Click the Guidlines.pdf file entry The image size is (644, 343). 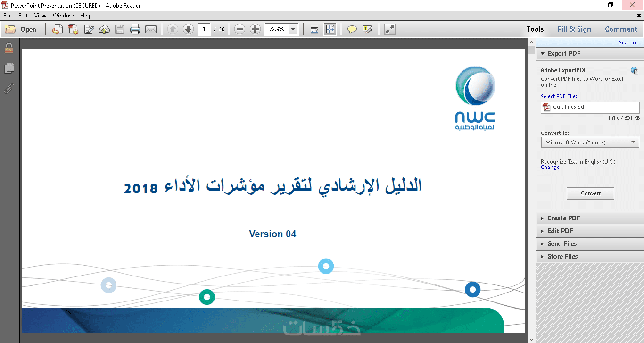[590, 107]
